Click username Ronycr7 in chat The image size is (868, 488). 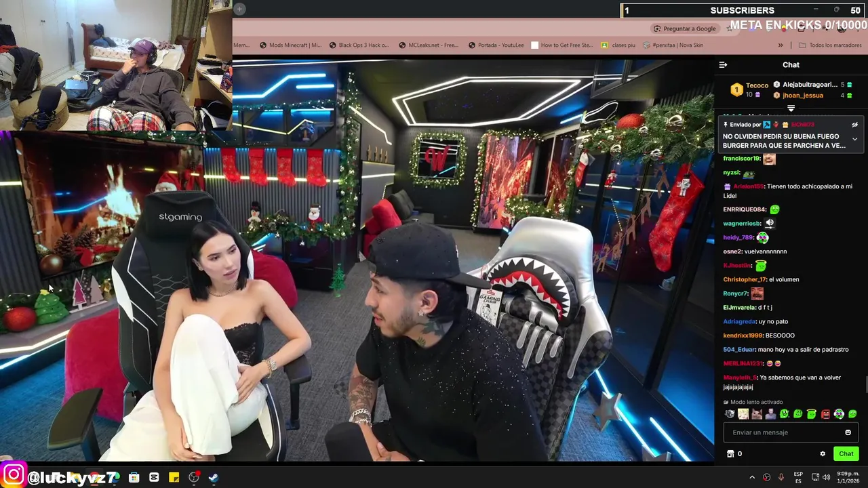(x=736, y=293)
